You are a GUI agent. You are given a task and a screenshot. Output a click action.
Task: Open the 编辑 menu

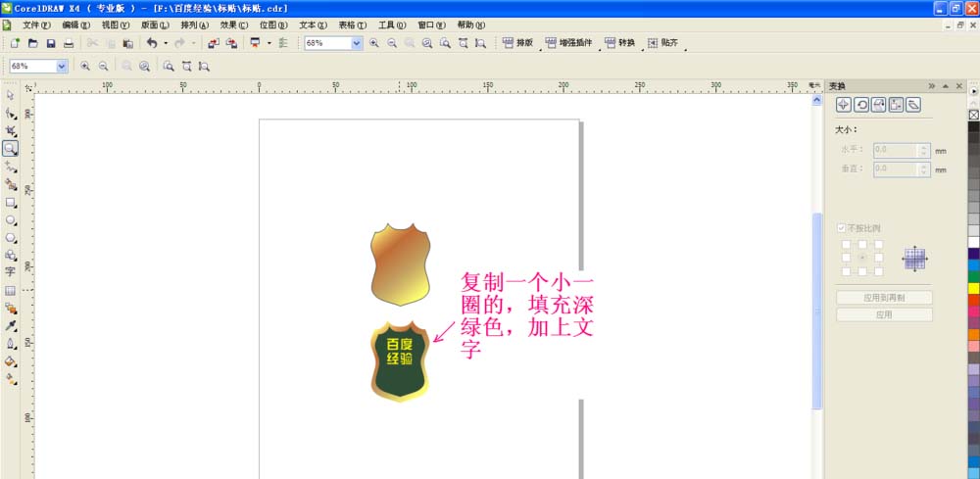[76, 25]
